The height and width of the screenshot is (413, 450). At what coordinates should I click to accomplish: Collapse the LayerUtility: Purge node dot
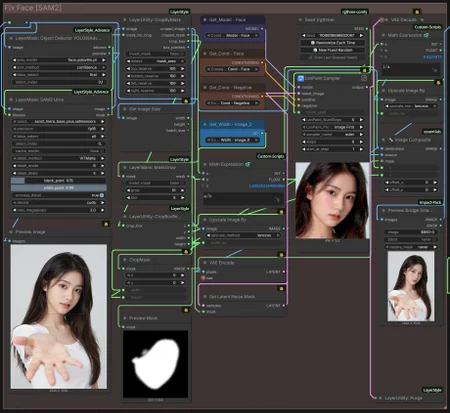(380, 398)
